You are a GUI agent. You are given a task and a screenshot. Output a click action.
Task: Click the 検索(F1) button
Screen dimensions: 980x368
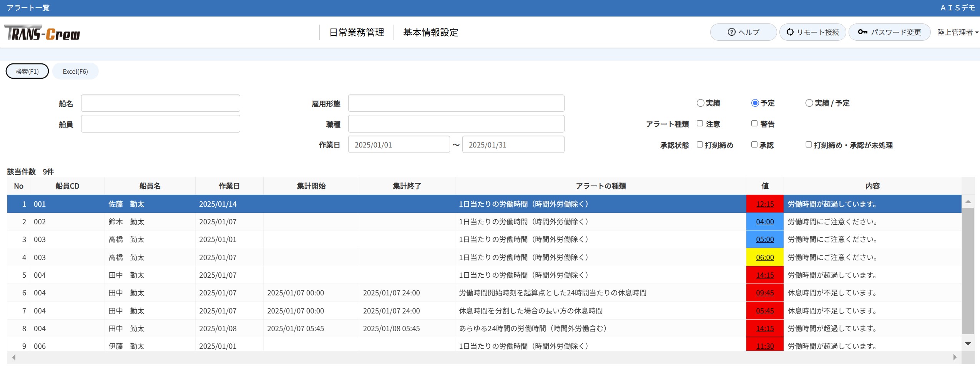click(x=27, y=71)
